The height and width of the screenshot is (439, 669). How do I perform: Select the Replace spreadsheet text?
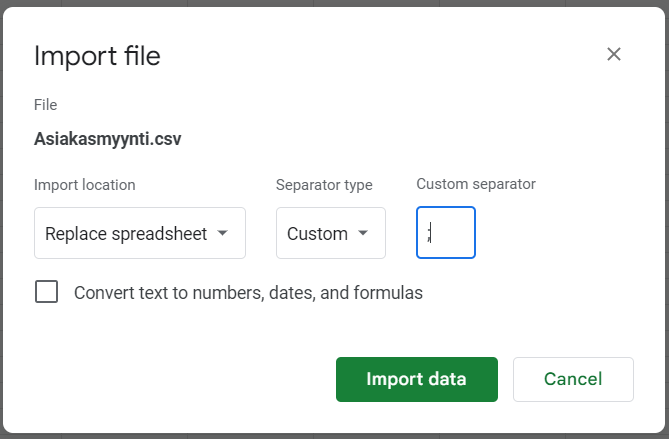click(x=126, y=234)
